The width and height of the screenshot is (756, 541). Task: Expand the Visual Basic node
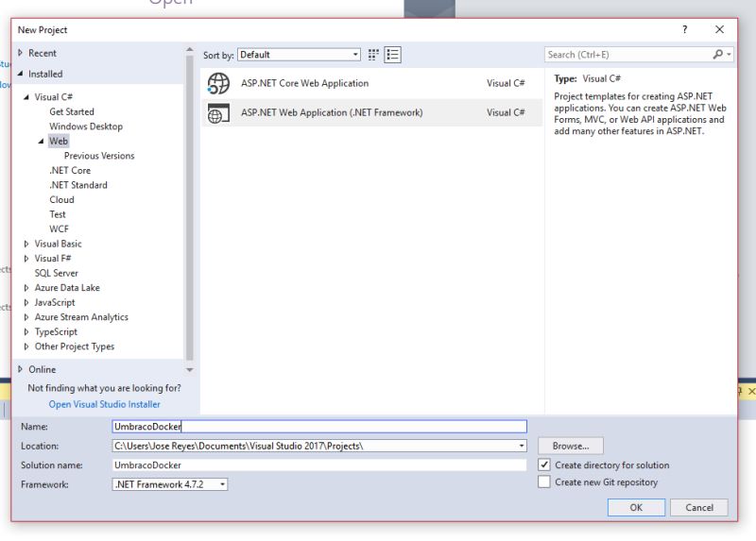[x=26, y=244]
